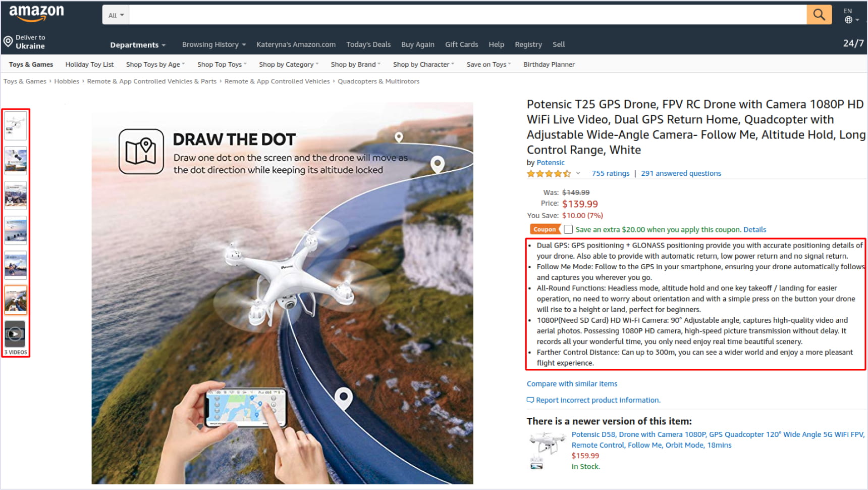Click the Potensic brand link
The height and width of the screenshot is (490, 868).
[x=551, y=163]
